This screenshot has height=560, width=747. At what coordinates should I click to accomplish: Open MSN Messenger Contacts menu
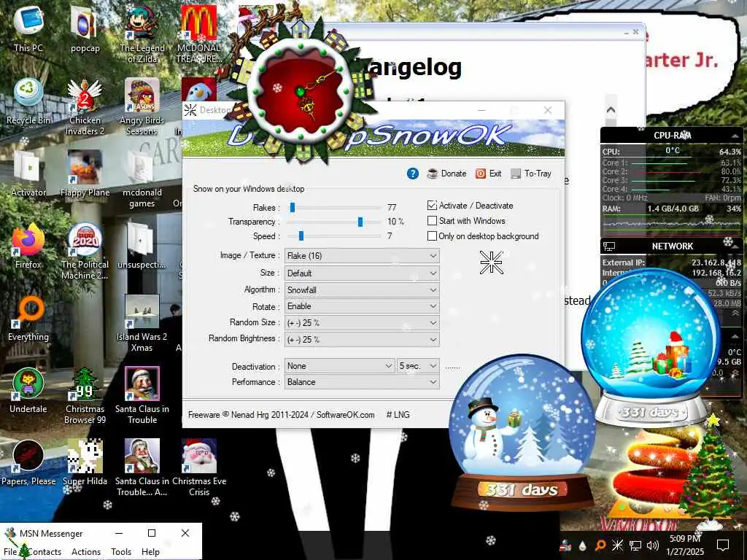click(44, 552)
